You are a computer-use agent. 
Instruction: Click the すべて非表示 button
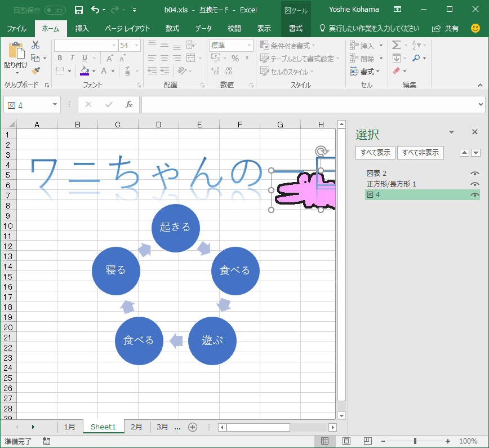coord(420,153)
